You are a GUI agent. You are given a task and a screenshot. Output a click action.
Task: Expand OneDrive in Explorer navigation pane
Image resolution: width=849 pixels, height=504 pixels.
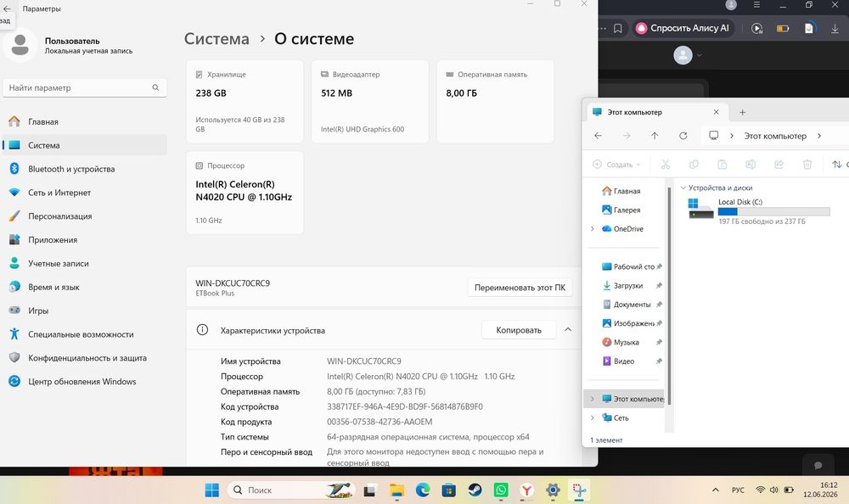593,229
